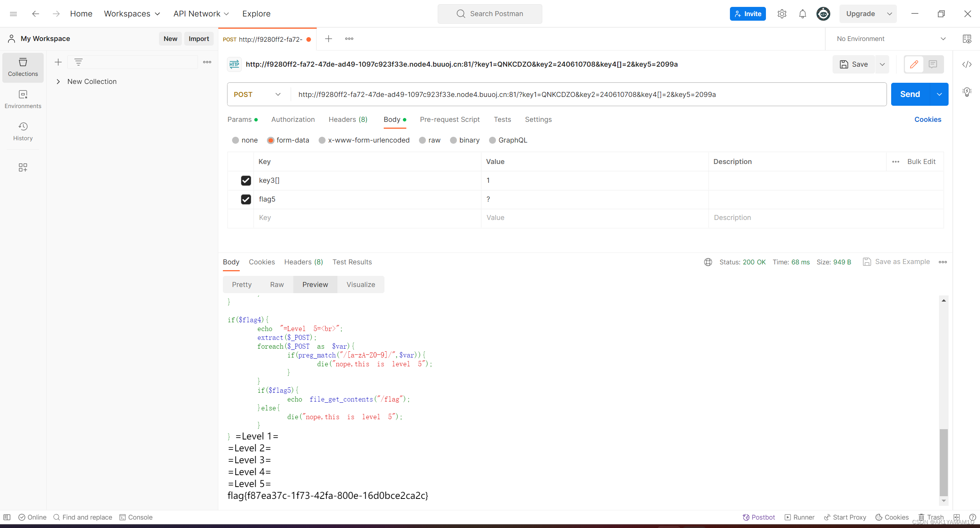Open the History sidebar panel

click(x=23, y=131)
